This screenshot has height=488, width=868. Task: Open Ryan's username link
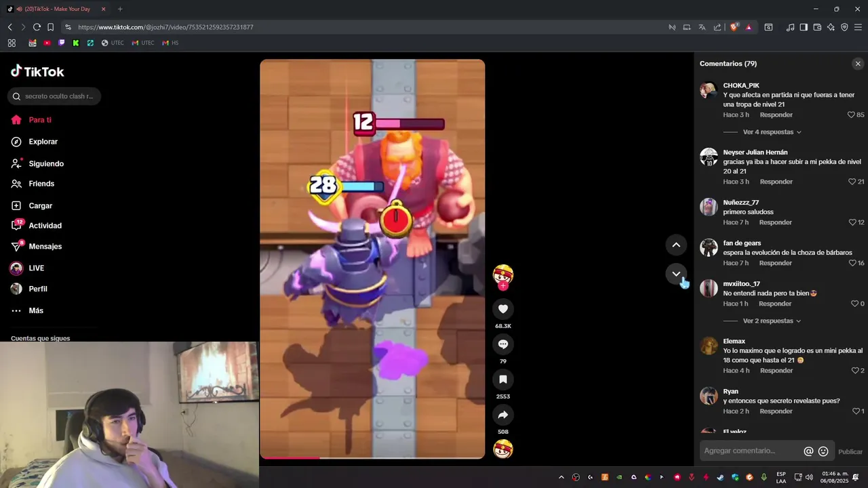pyautogui.click(x=730, y=392)
